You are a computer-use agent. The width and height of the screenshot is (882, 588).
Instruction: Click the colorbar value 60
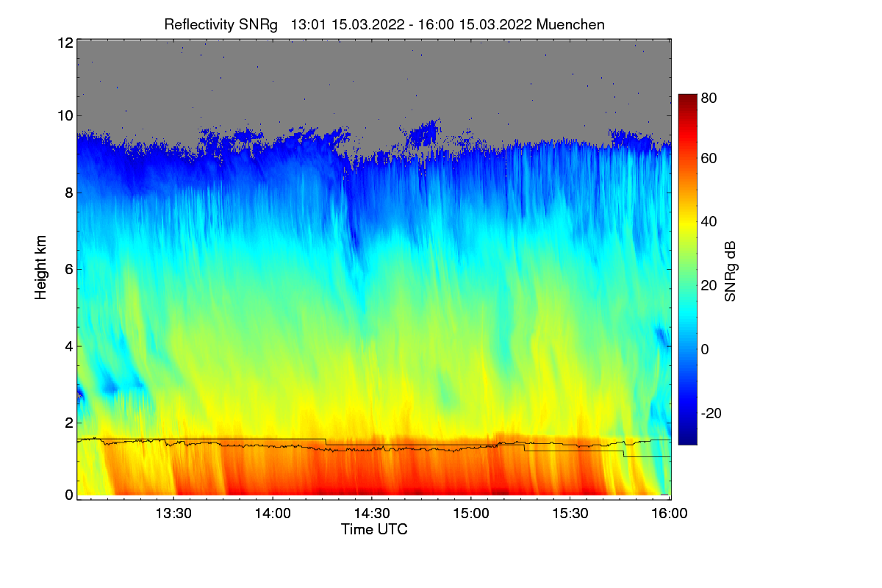pos(709,158)
